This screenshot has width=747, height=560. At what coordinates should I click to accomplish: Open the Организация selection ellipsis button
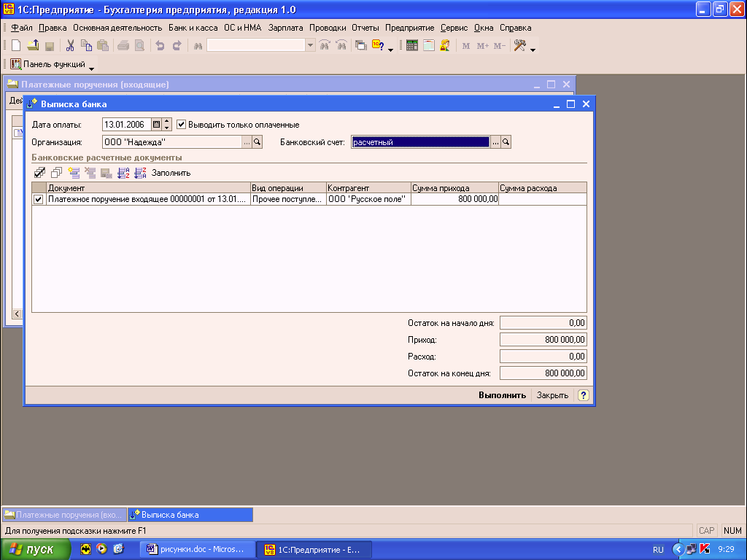coord(247,142)
